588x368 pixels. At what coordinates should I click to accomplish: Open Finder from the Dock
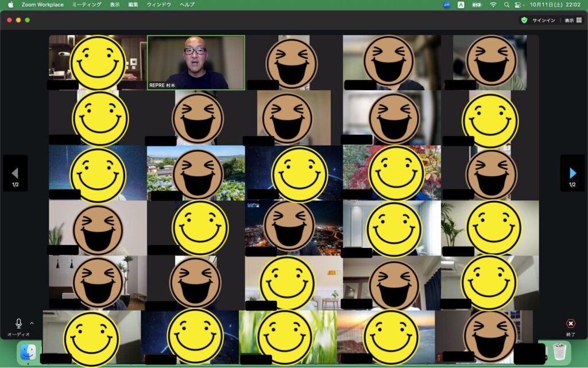click(28, 352)
